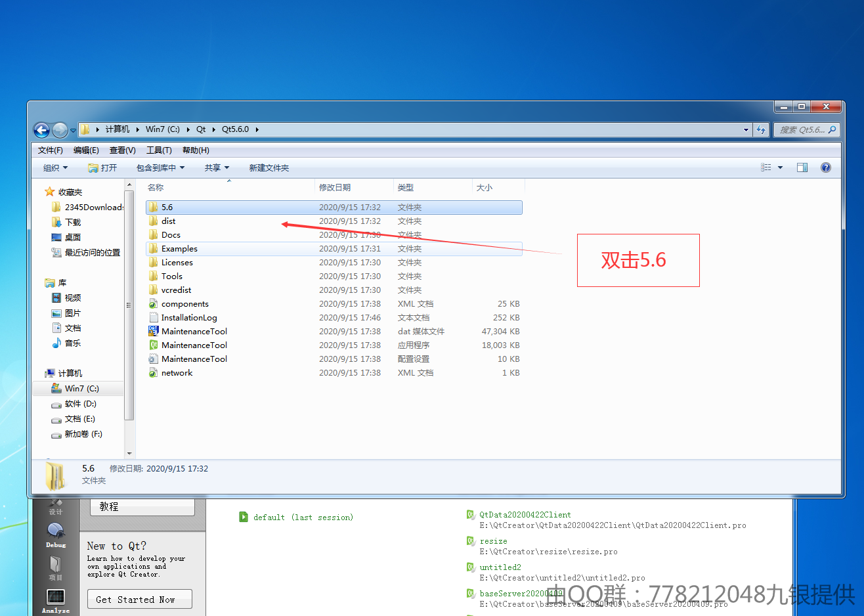The height and width of the screenshot is (616, 864).
Task: Select the MaintenanceTool dat file icon
Action: coord(153,332)
